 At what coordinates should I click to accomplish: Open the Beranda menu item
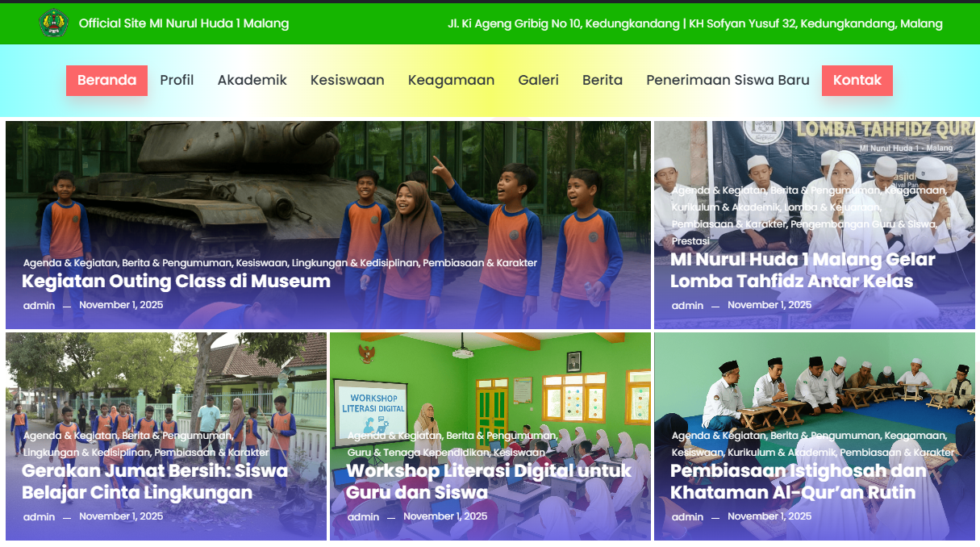click(x=106, y=80)
